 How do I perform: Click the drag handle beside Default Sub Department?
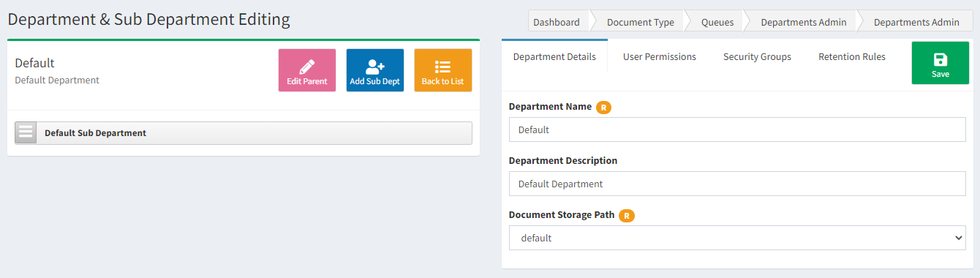(26, 132)
